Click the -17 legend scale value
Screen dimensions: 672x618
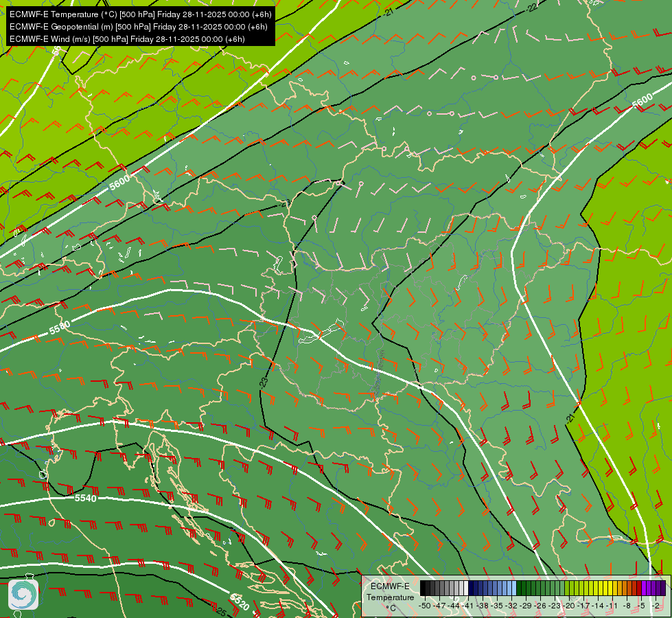coord(583,606)
